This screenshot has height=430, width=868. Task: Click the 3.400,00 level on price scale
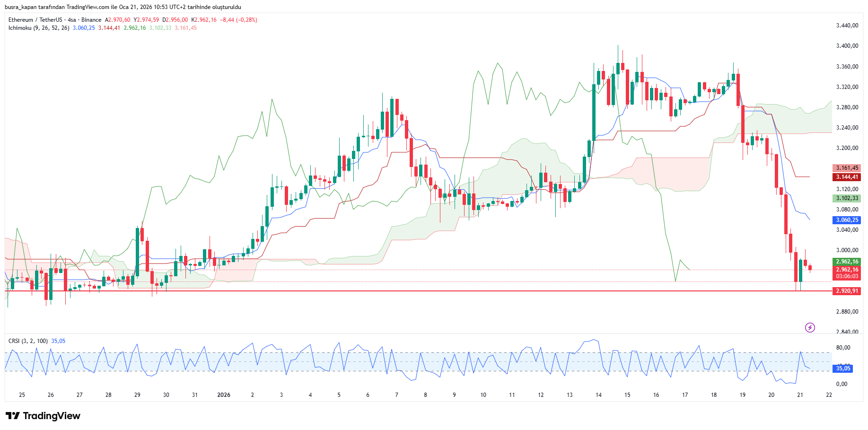(x=847, y=46)
